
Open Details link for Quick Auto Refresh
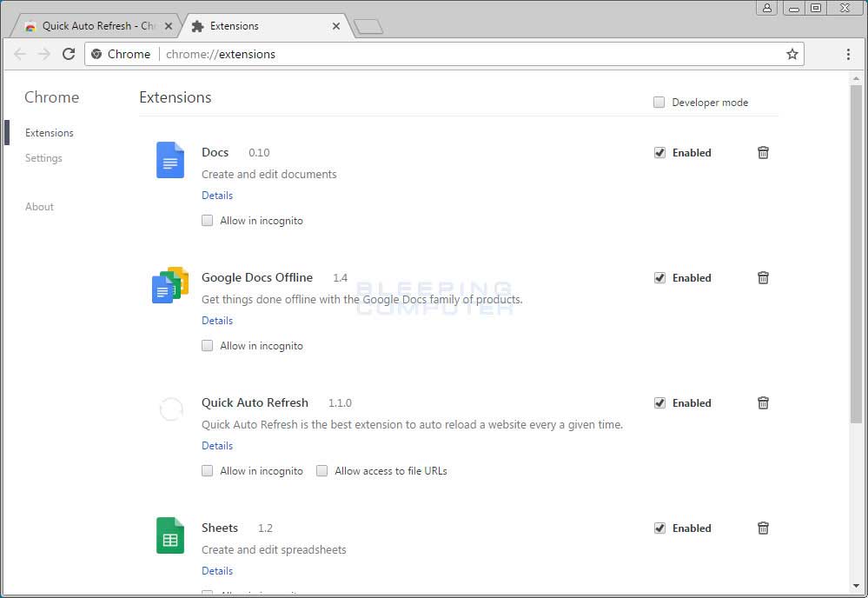217,446
